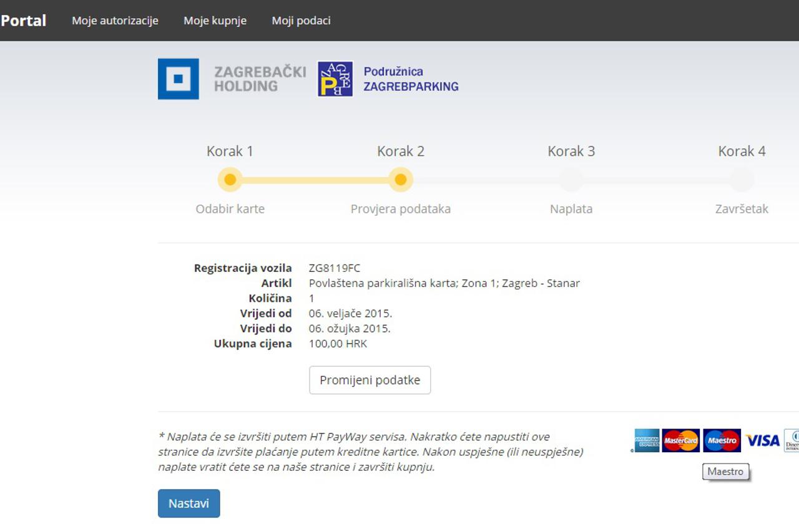Select the Maestro card icon

[x=722, y=440]
